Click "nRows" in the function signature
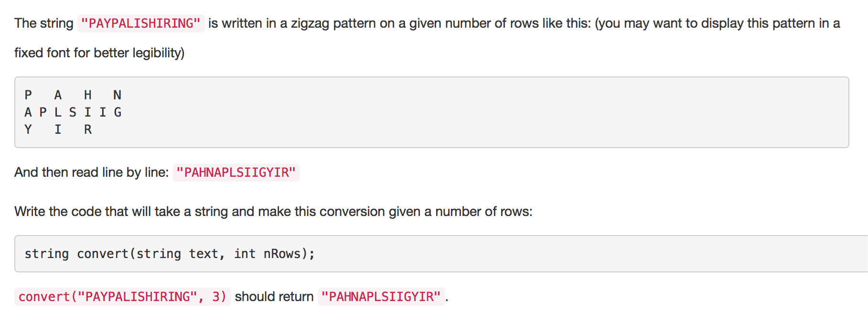Image resolution: width=868 pixels, height=313 pixels. 282,254
